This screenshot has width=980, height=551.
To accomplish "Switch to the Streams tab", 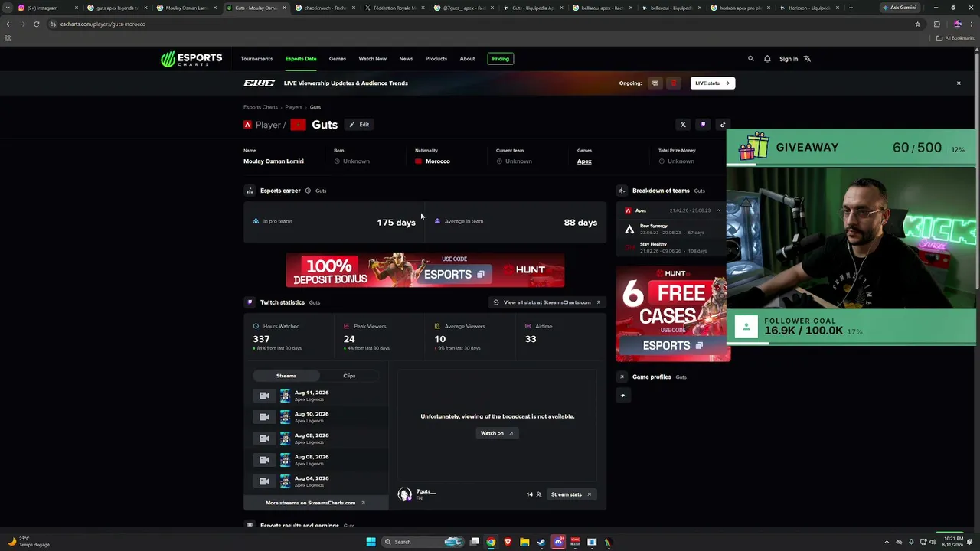I will pos(286,376).
